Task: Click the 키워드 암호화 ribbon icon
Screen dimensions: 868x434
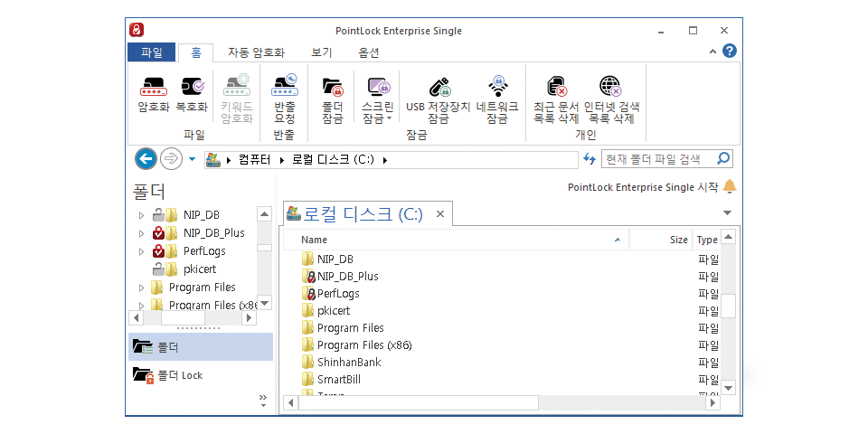Action: pyautogui.click(x=237, y=87)
